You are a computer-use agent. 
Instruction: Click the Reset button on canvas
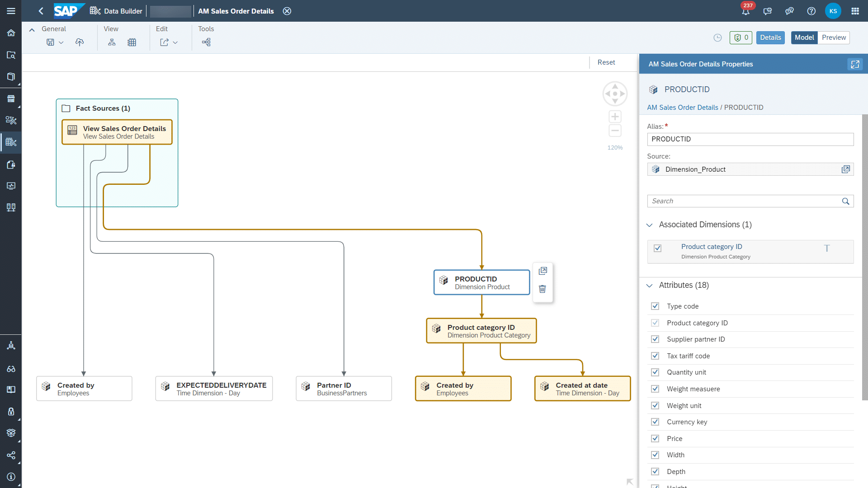pos(606,62)
